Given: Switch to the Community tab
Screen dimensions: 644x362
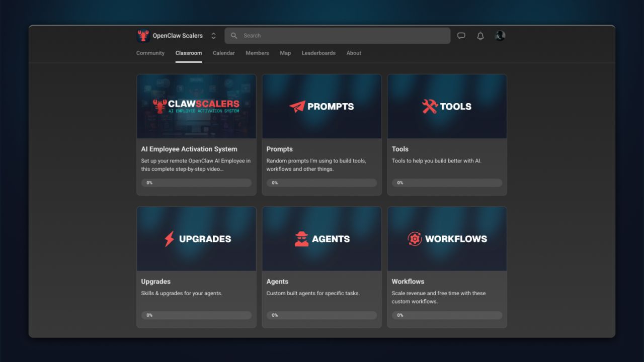Looking at the screenshot, I should pos(150,53).
